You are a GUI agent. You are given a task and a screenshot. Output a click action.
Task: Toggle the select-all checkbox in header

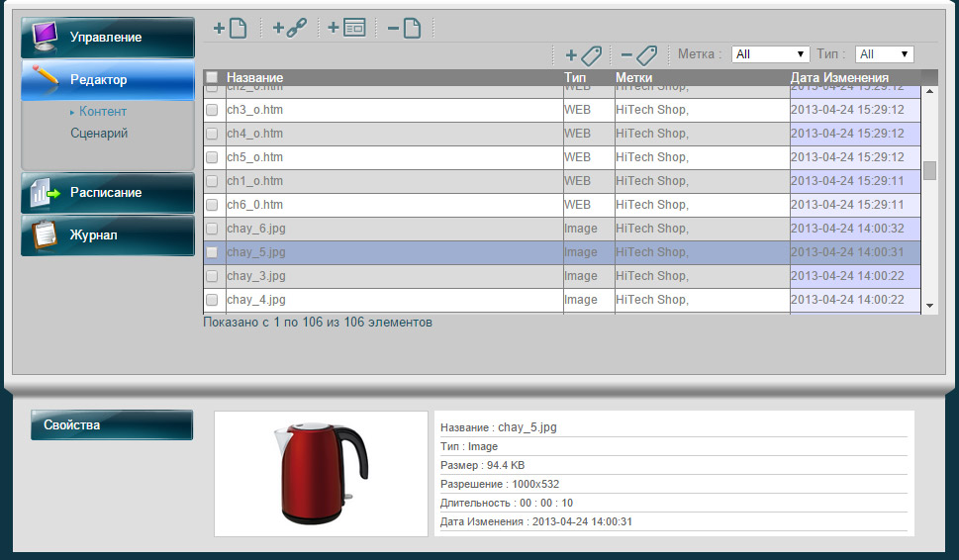[x=212, y=77]
